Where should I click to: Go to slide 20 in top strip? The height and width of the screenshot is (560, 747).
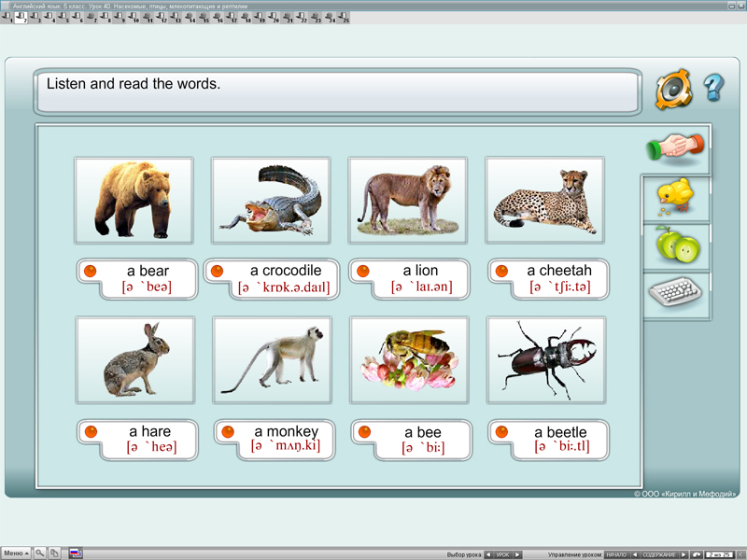[273, 17]
